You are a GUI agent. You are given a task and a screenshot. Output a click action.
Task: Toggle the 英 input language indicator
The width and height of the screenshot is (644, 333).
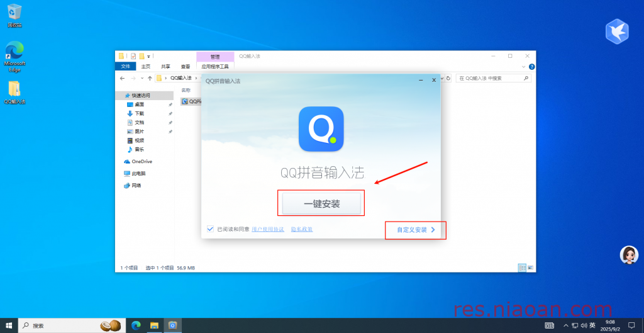point(592,325)
